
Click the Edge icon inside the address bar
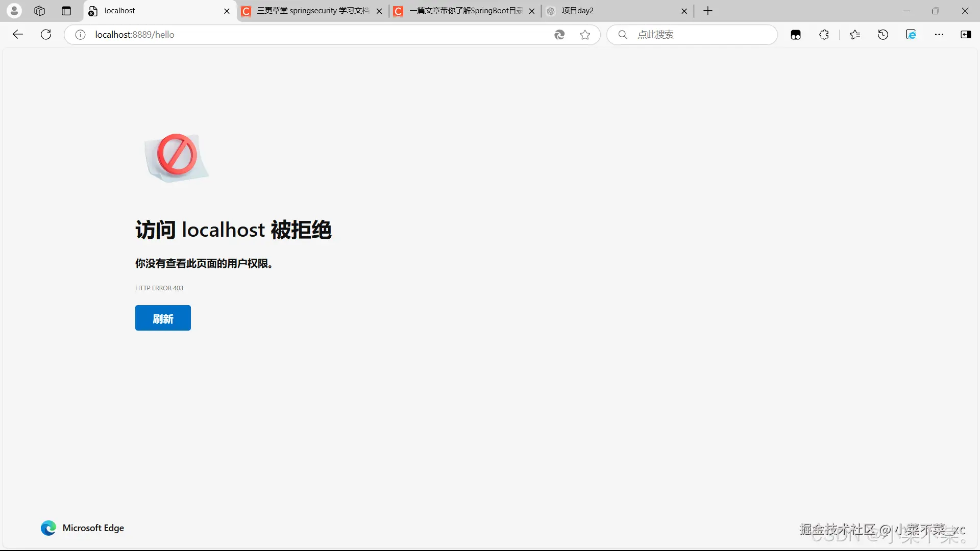click(559, 35)
